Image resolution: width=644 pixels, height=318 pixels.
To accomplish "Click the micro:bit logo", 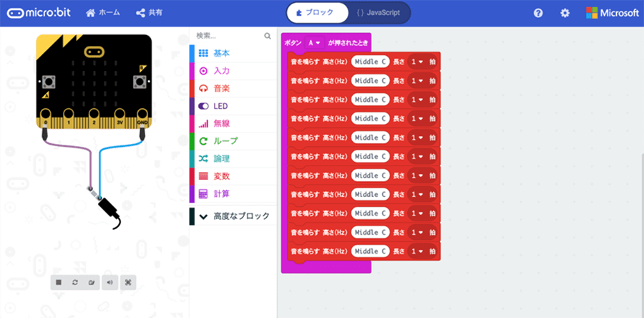I will click(39, 13).
